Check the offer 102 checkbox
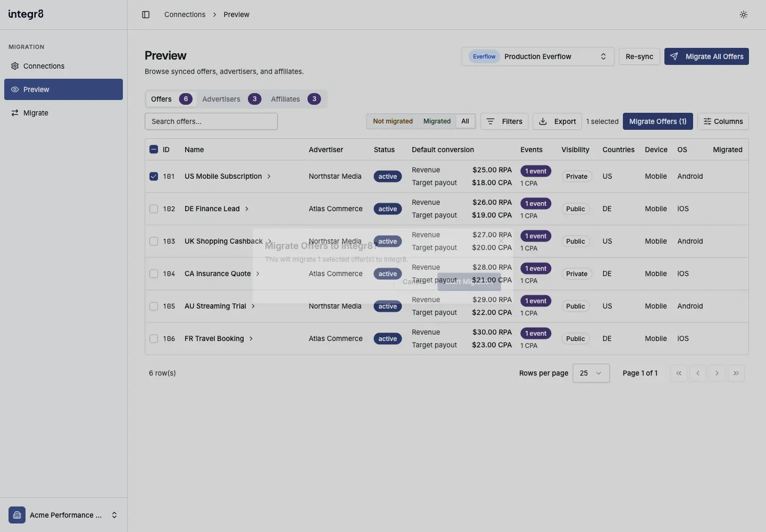This screenshot has width=766, height=532. [x=154, y=209]
